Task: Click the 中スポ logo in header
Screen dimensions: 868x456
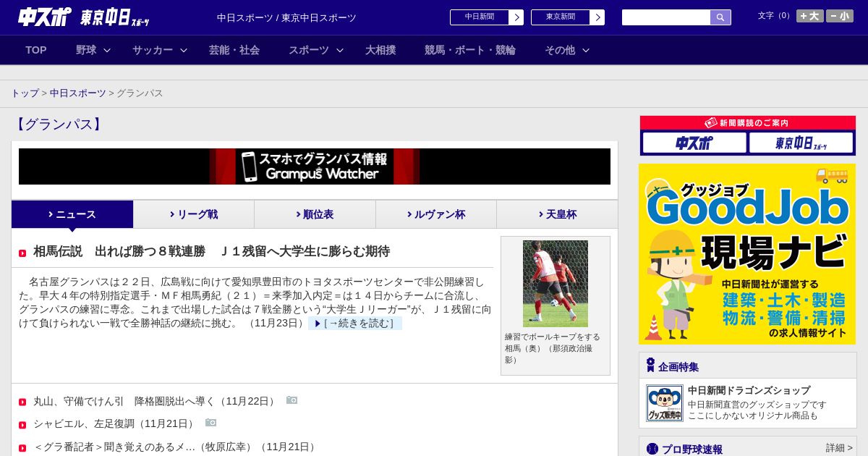Action: point(45,17)
